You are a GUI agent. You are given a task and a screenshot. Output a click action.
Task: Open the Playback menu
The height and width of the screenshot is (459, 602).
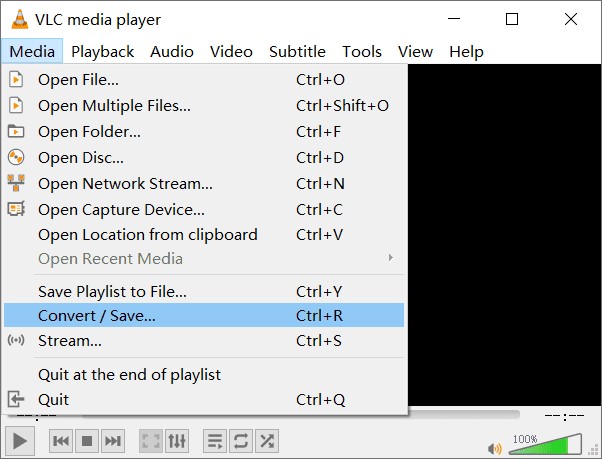pos(103,51)
